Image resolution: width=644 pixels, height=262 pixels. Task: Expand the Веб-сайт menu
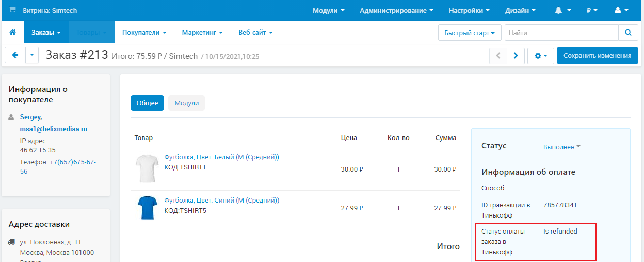255,32
